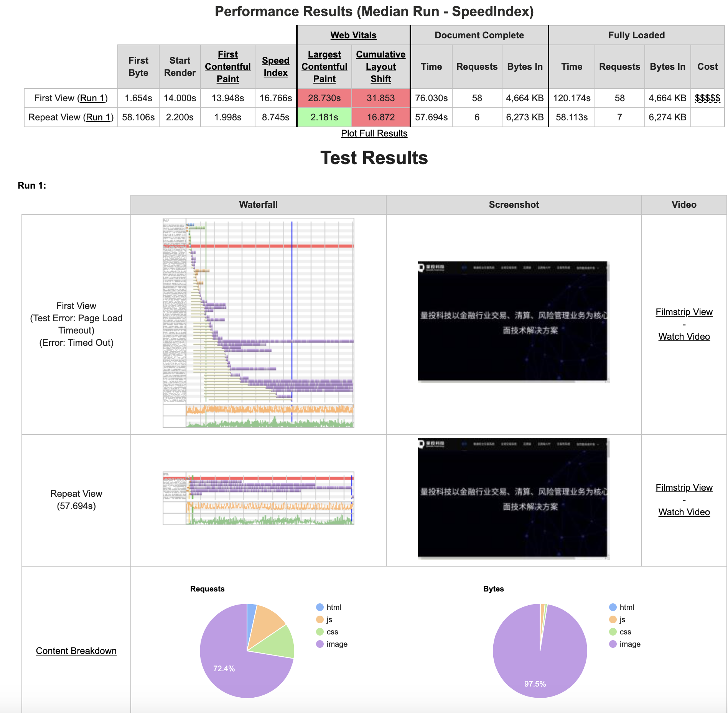Open the Speed Index column link
Image resolution: width=728 pixels, height=713 pixels.
[x=275, y=67]
